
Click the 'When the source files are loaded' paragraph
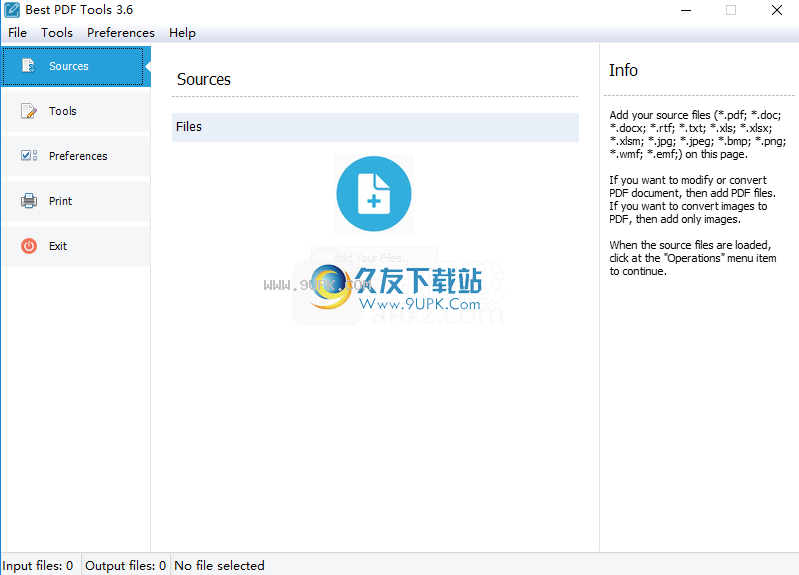pyautogui.click(x=693, y=258)
